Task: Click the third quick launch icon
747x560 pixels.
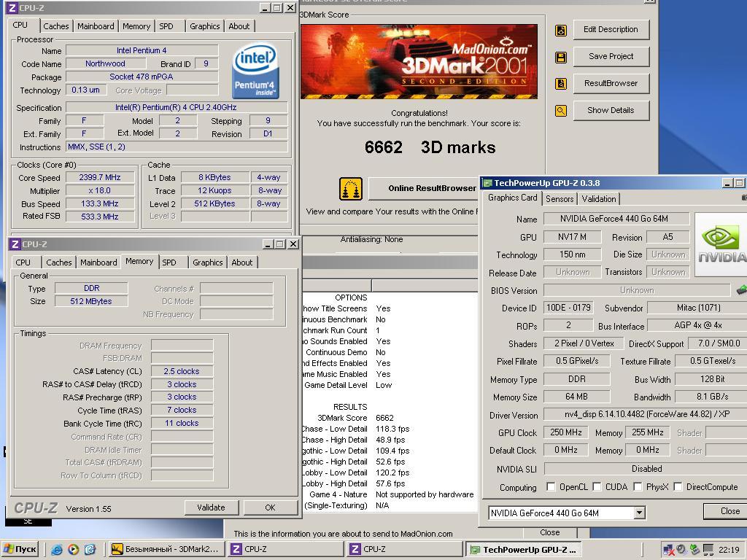Action: click(x=90, y=550)
